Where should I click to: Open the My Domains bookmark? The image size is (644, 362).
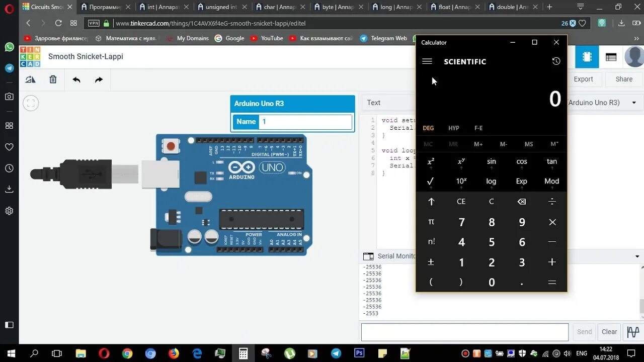tap(187, 38)
